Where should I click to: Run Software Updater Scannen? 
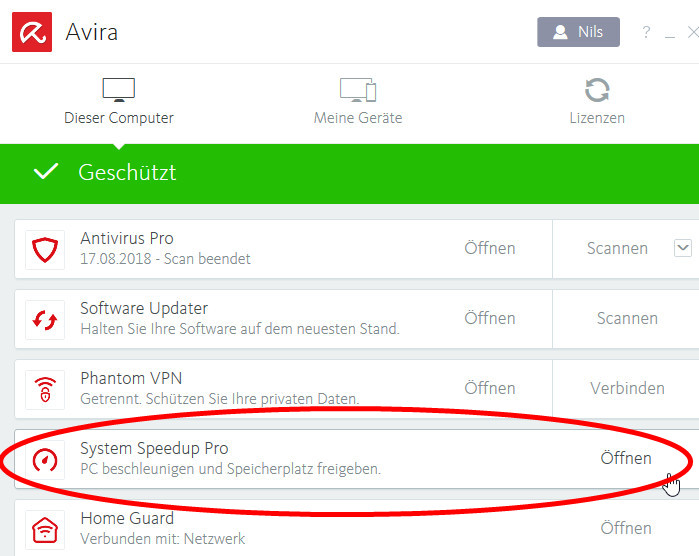(x=627, y=318)
